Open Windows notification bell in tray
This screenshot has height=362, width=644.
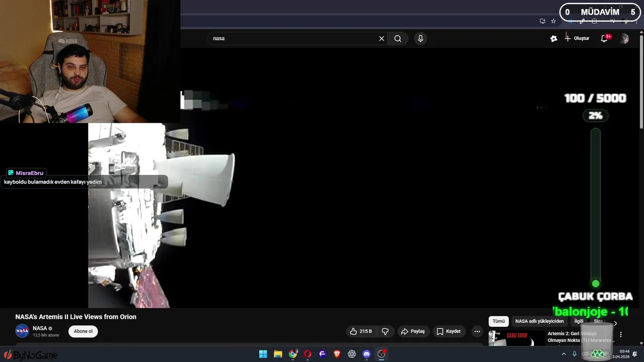635,354
